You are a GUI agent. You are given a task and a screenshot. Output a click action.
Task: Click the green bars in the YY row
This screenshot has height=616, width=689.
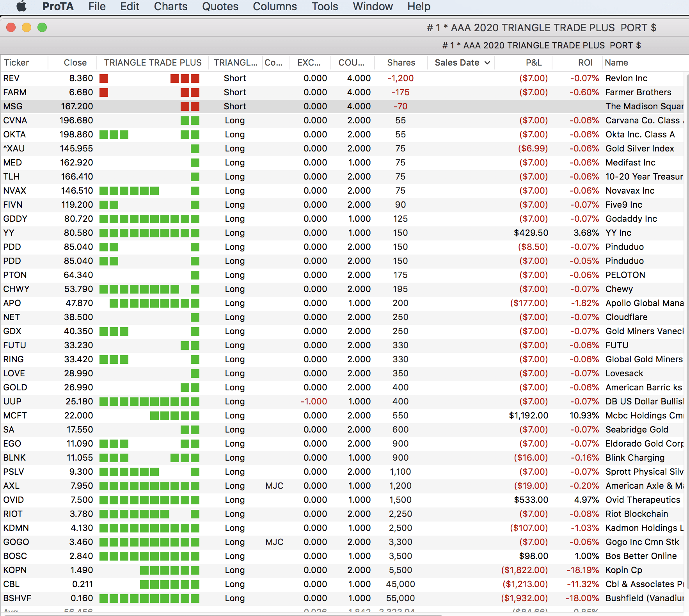[149, 233]
